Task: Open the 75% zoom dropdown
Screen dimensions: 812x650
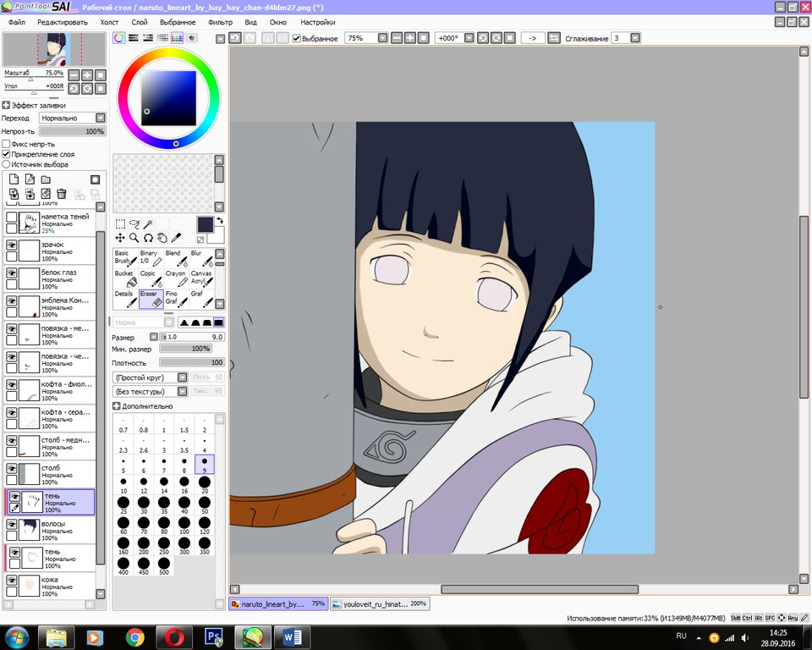Action: coord(382,38)
